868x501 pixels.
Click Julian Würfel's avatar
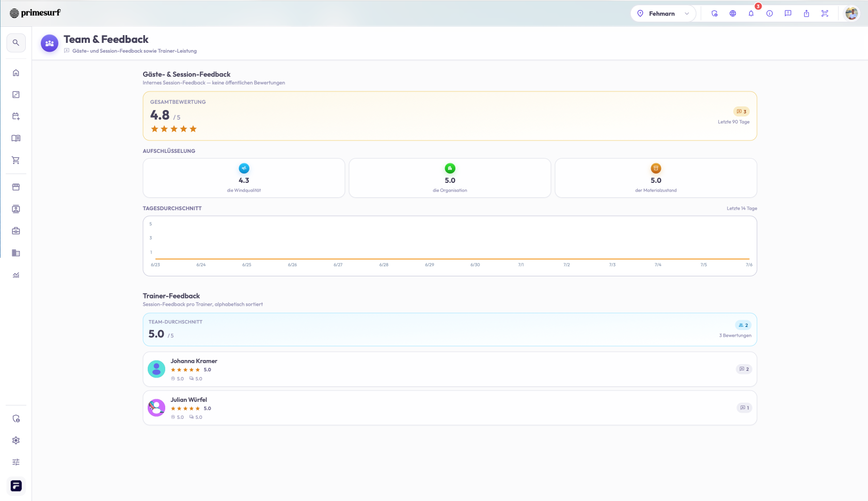[x=156, y=408]
